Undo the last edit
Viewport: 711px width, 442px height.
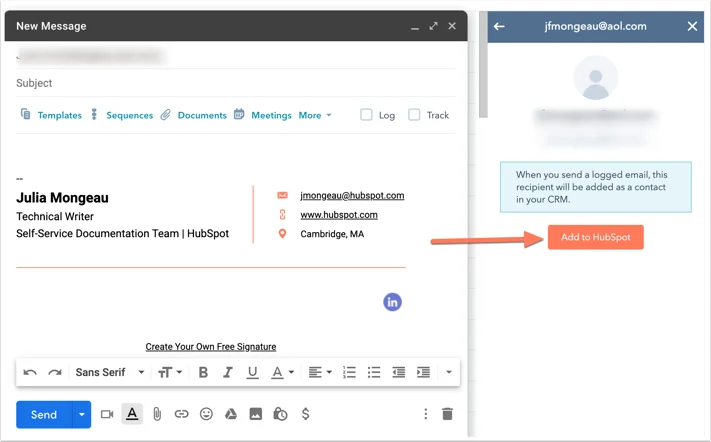point(30,372)
